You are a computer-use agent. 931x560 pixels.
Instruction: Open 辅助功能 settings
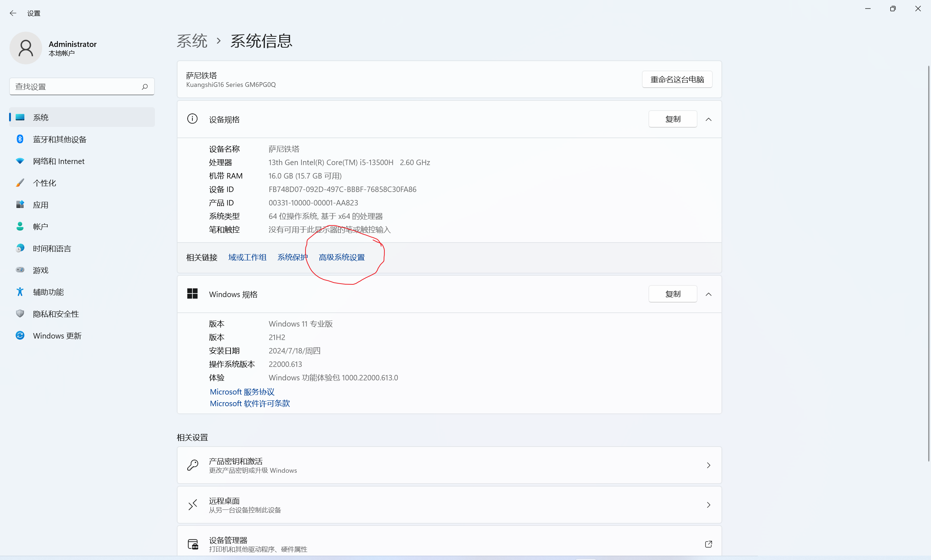click(82, 292)
